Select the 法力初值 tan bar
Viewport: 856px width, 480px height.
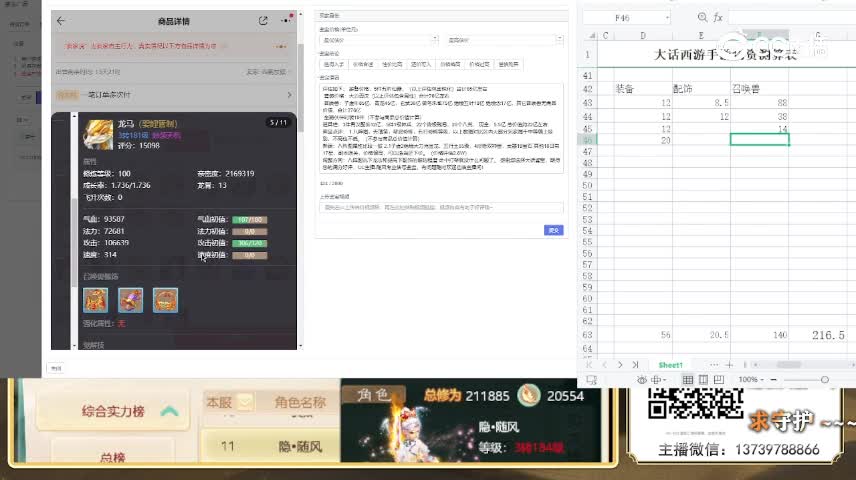[x=249, y=232]
